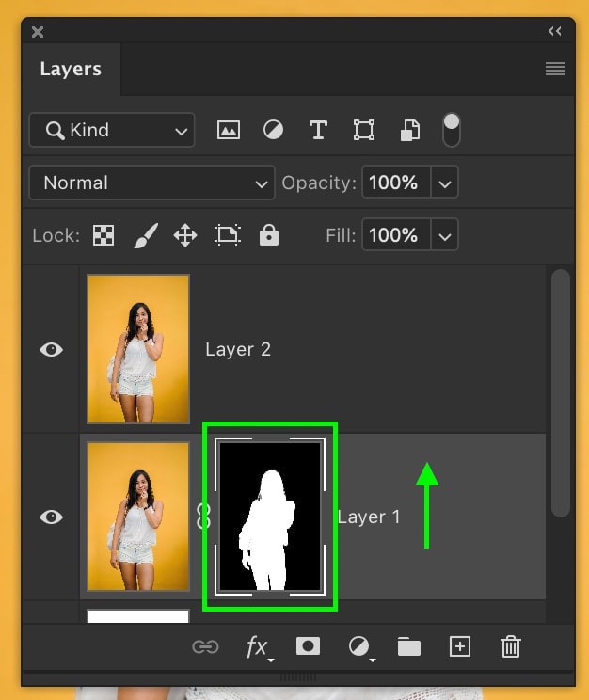
Task: Open the Kind filter dropdown
Action: click(112, 131)
